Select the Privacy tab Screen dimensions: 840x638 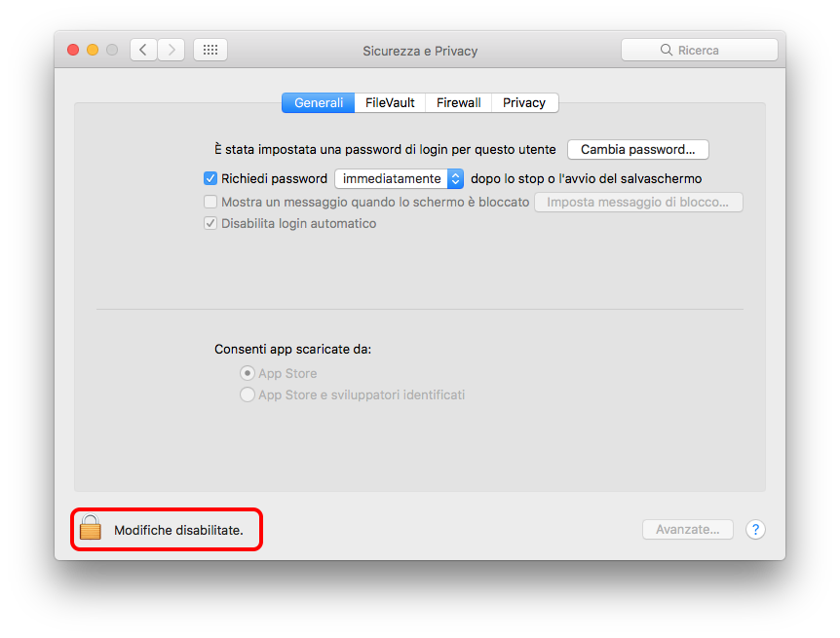pyautogui.click(x=524, y=103)
